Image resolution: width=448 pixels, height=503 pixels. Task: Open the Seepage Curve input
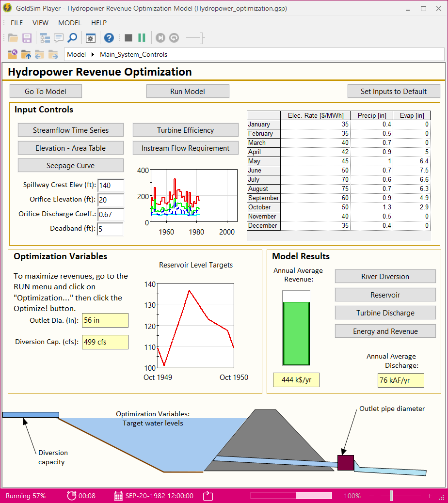(71, 166)
